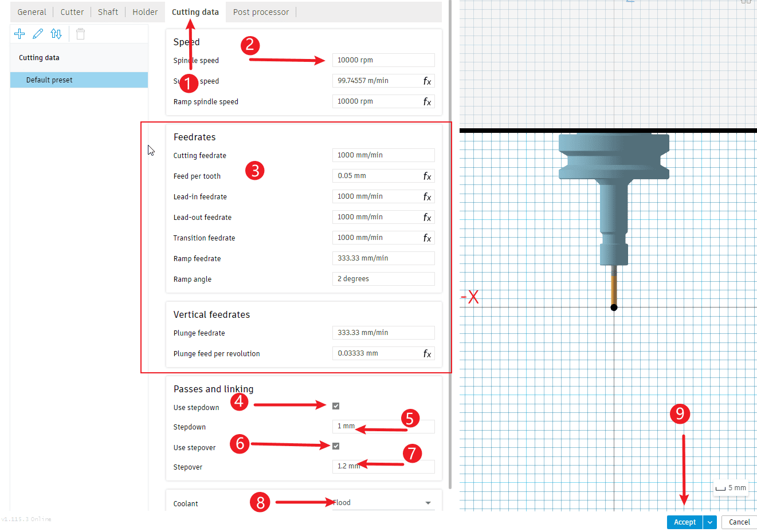Viewport: 757px width, 532px height.
Task: Click the settings panel vertical scrollbar
Action: click(450, 229)
